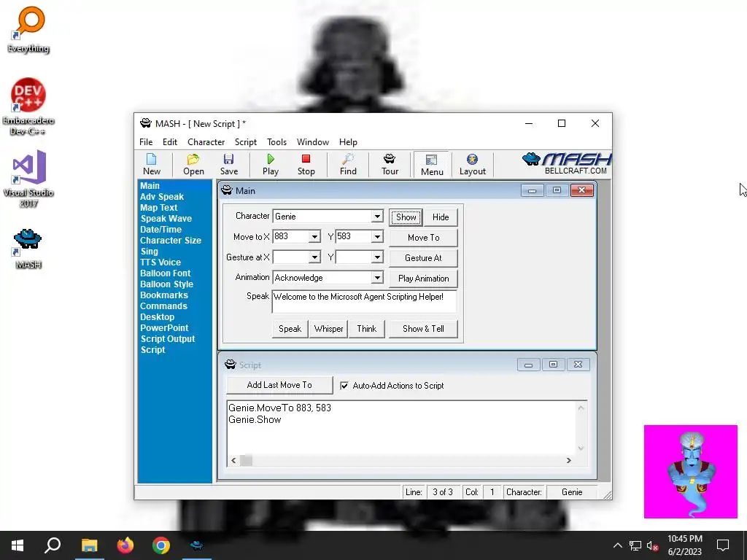Open the Move to X dropdown arrow
747x560 pixels.
314,237
